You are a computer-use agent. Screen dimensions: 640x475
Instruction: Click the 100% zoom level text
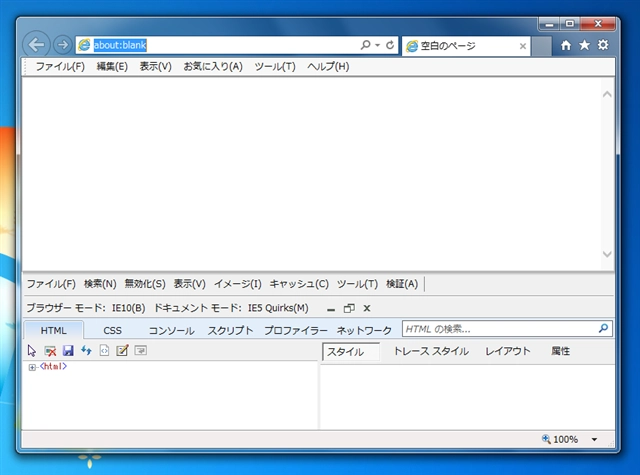tap(566, 439)
